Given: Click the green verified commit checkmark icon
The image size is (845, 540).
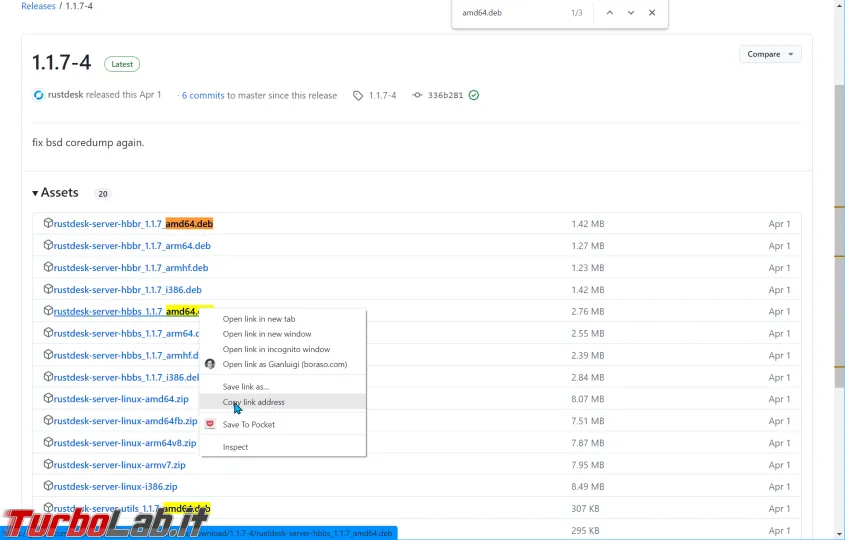Looking at the screenshot, I should coord(474,96).
